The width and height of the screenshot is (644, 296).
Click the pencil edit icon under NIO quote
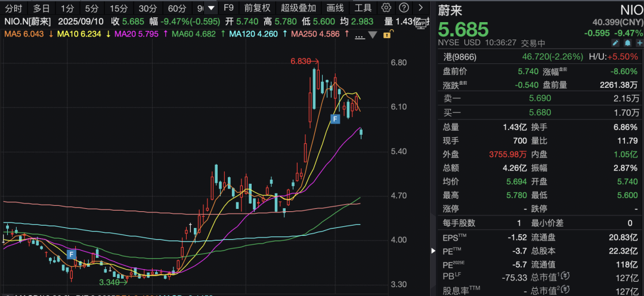[615, 43]
